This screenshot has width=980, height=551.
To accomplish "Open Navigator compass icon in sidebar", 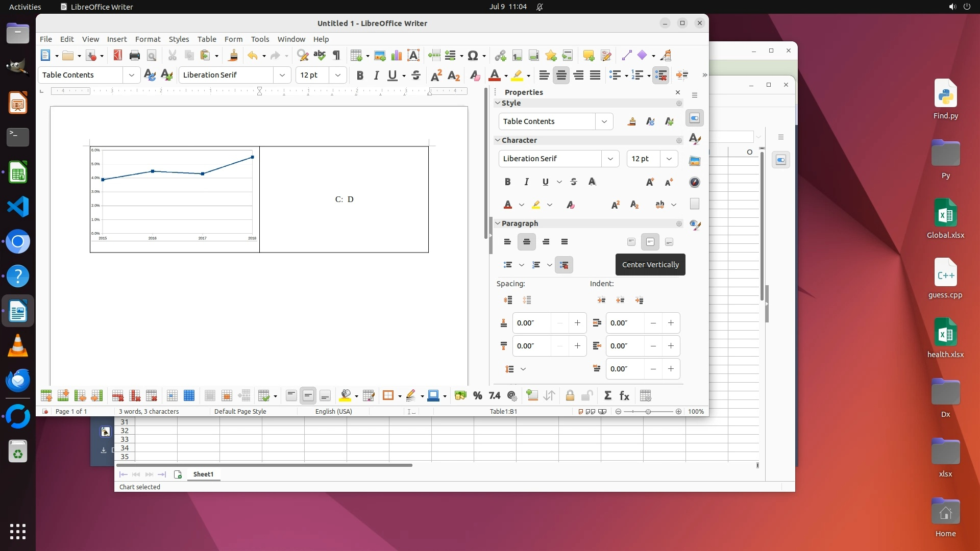I will [695, 182].
